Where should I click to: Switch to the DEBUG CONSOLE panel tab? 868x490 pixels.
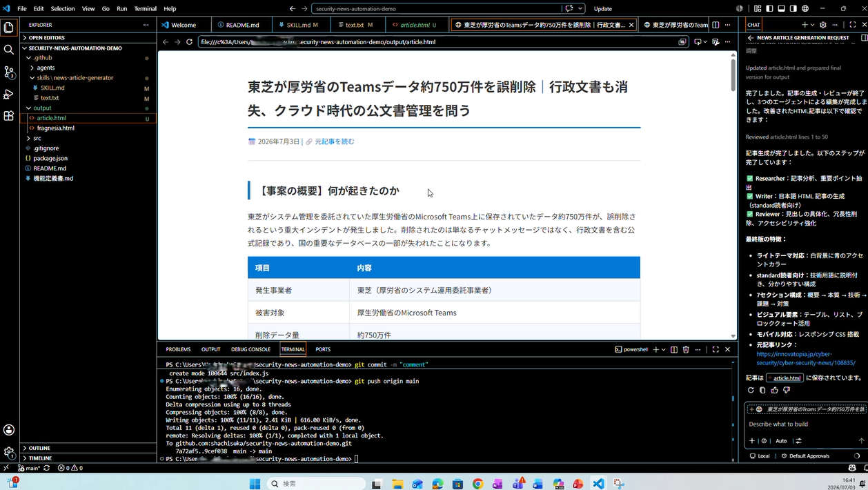(x=250, y=349)
